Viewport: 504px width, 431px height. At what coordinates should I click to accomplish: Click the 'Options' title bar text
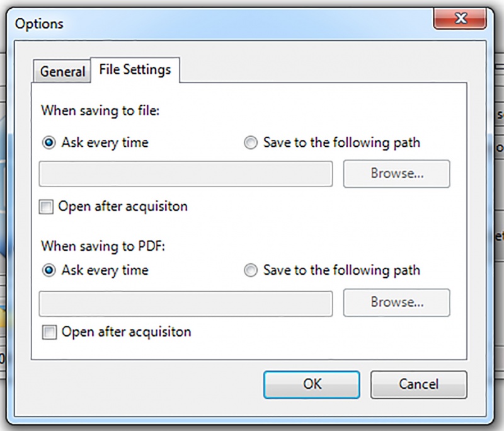point(39,24)
